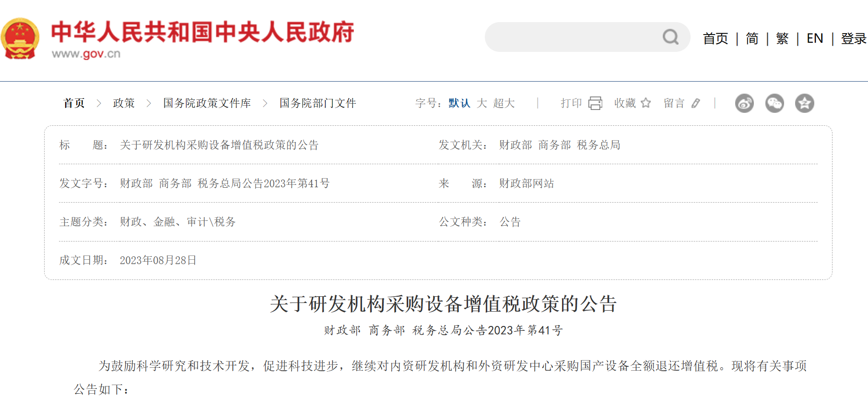Click the 发文字号 field label
Screen dimensions: 868x399
click(83, 183)
